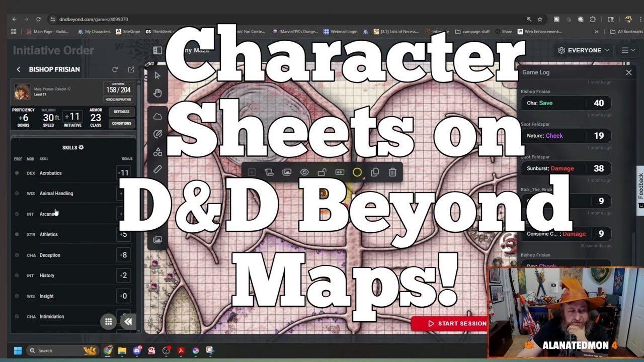Duplicate the token with copy icon
The height and width of the screenshot is (362, 644).
[x=375, y=172]
